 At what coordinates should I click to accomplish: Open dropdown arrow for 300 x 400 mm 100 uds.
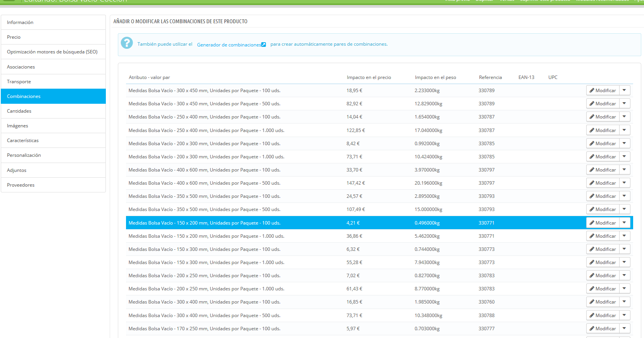625,302
